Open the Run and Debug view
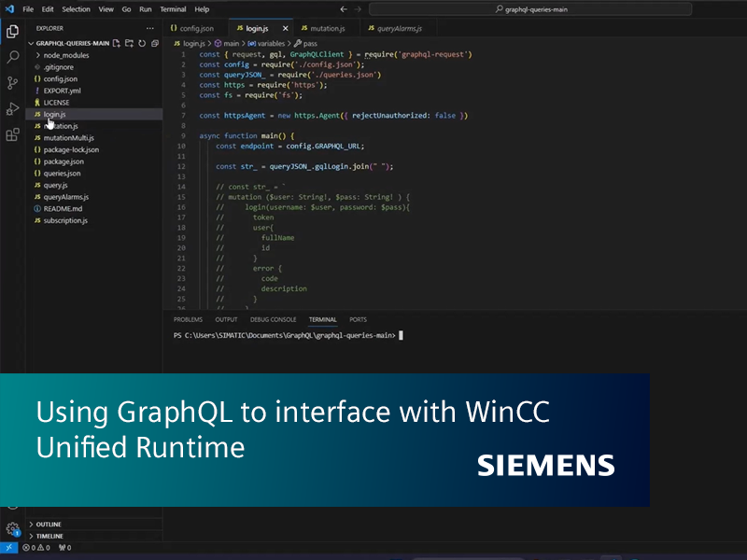Screen dimensions: 747x560 pos(11,109)
